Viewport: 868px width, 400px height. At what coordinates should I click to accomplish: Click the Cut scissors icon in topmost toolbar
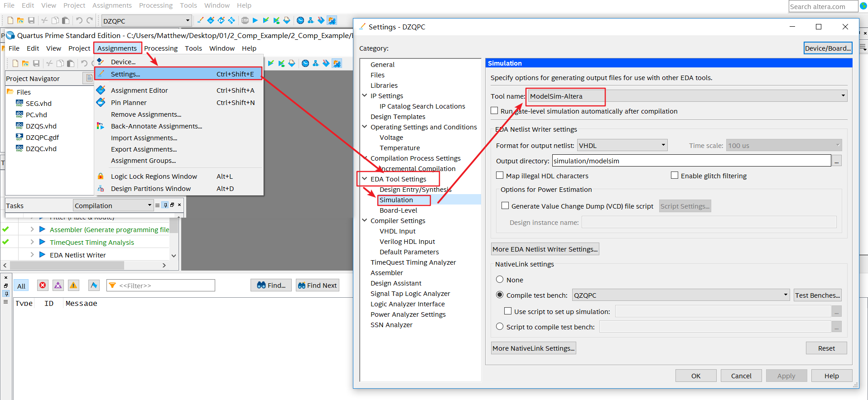[x=44, y=20]
